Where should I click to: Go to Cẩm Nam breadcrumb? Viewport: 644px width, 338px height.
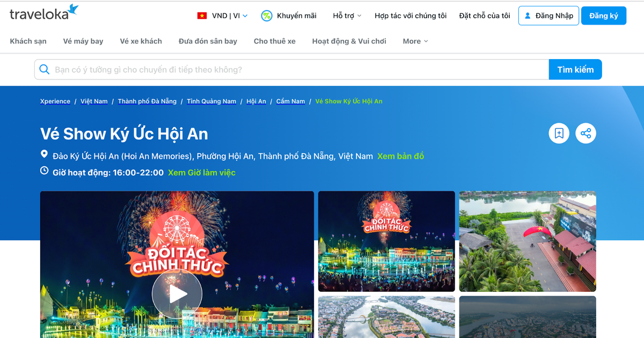point(290,101)
